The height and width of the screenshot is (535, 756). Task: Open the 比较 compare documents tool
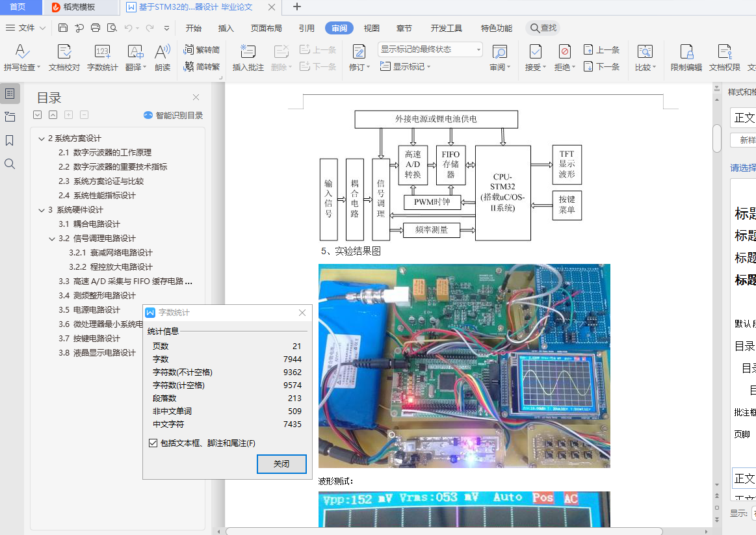645,57
